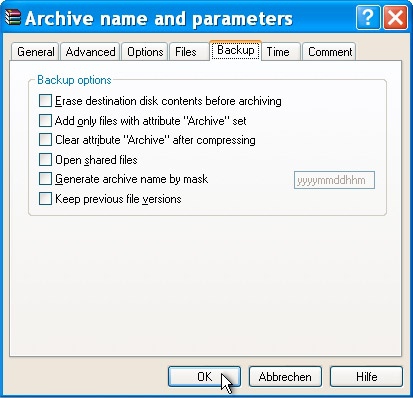Select the Options tab

point(145,52)
